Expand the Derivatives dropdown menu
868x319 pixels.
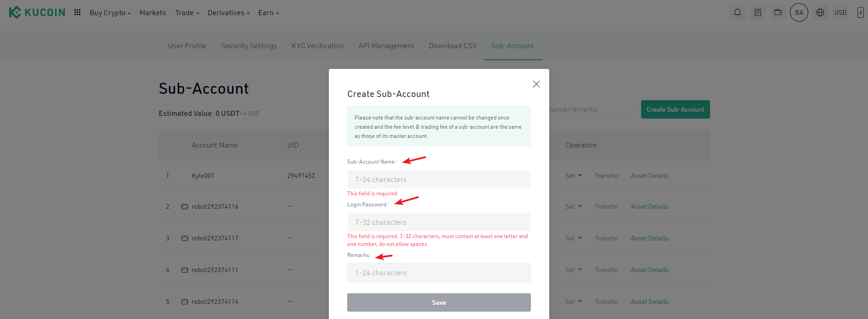tap(229, 13)
